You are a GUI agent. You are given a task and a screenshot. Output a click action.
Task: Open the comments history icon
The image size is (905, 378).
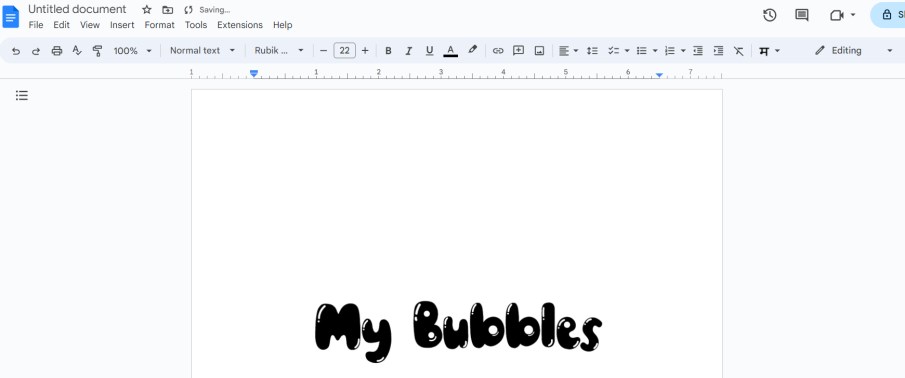[x=802, y=16]
